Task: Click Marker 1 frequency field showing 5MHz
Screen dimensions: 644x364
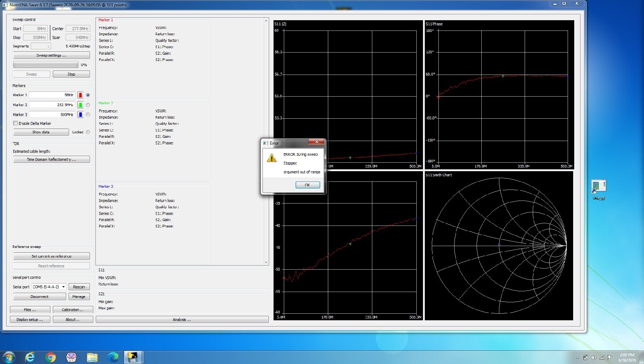Action: 52,95
